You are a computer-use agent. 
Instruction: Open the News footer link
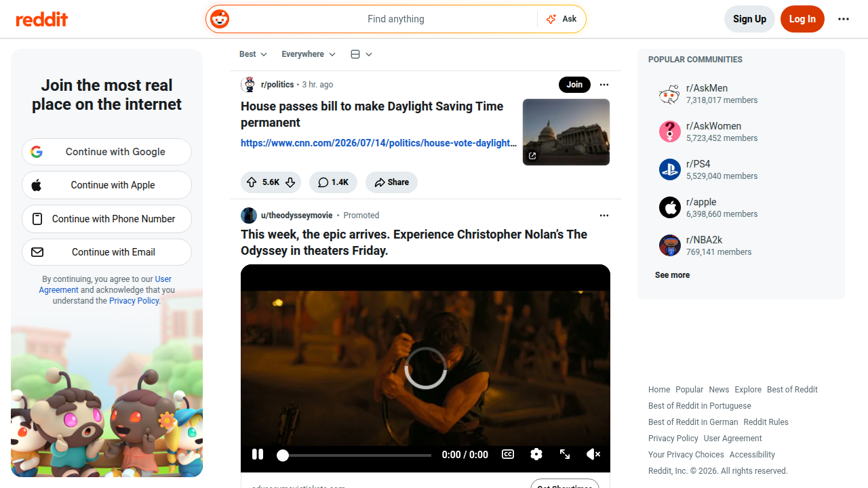tap(719, 390)
